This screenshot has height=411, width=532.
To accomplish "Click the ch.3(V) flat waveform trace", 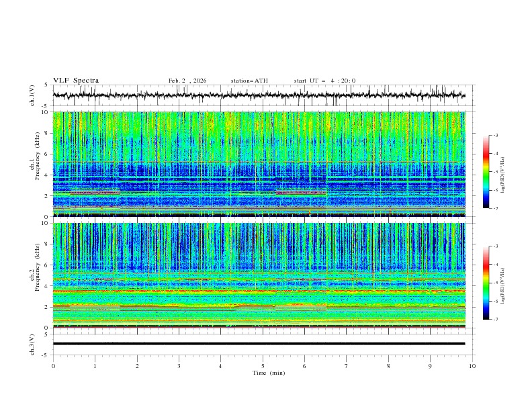I will [262, 344].
